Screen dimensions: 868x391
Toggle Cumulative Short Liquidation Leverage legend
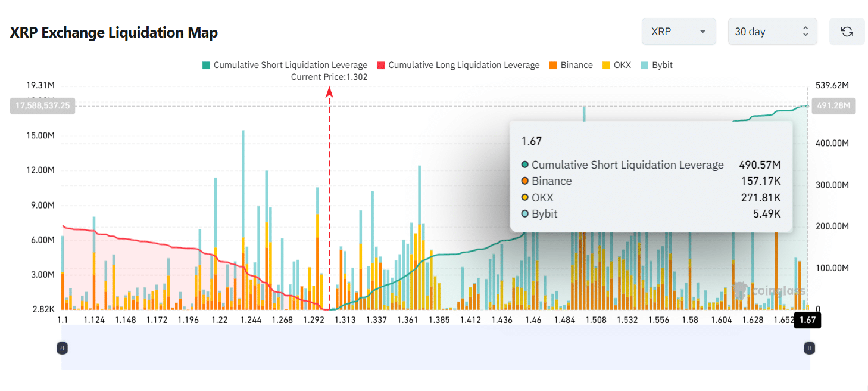point(285,65)
